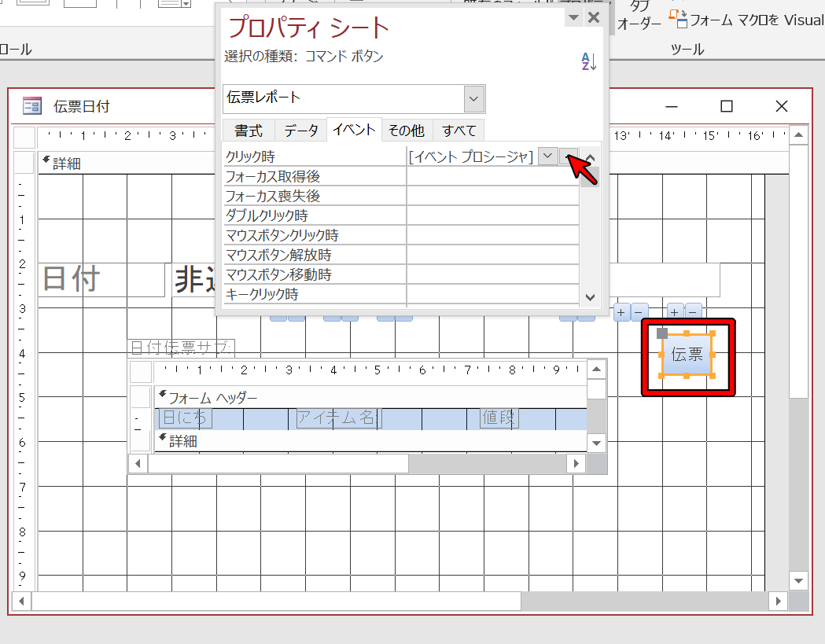The image size is (825, 644).
Task: Open the Property Sheet options arrow
Action: point(573,18)
